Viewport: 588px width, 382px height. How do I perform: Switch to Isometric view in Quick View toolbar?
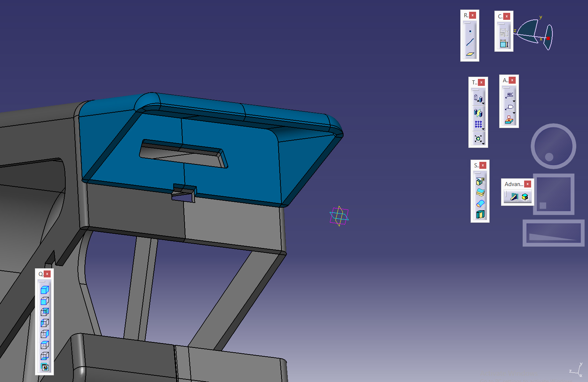(44, 290)
